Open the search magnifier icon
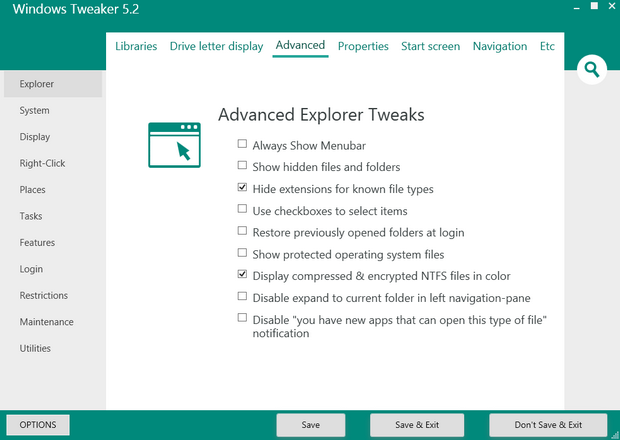Viewport: 620px width, 440px height. pos(592,70)
